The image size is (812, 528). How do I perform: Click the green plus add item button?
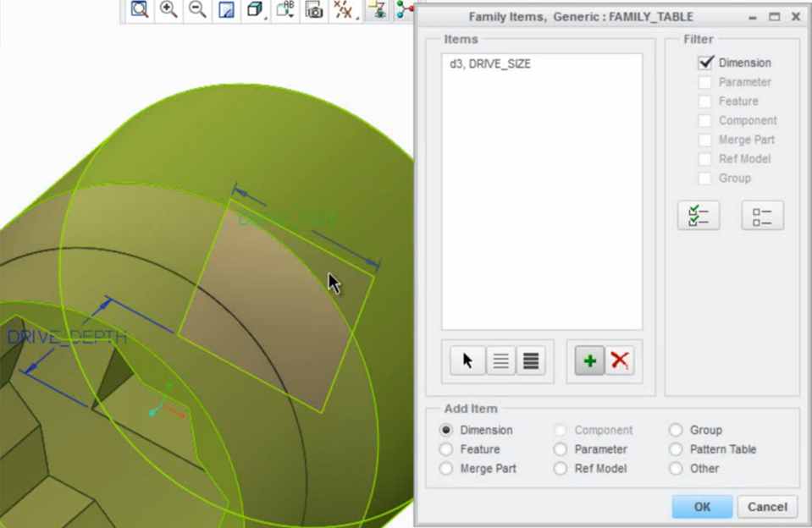pyautogui.click(x=590, y=360)
